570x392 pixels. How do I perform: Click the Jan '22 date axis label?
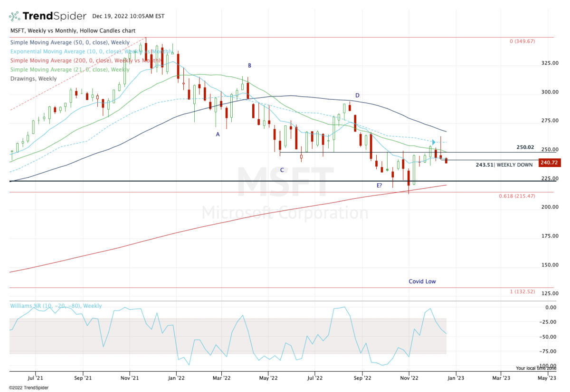click(x=176, y=379)
